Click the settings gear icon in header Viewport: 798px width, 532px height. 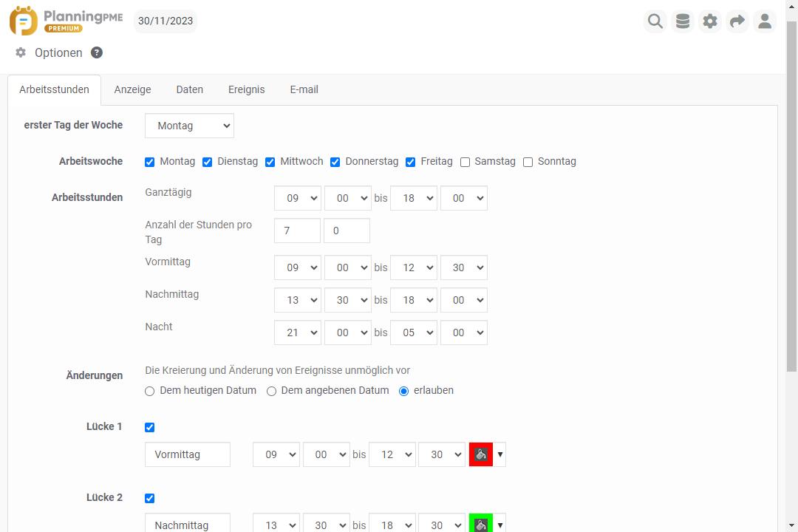coord(710,21)
